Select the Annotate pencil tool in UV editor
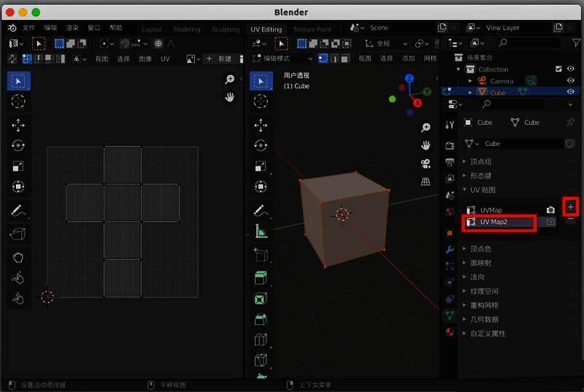The width and height of the screenshot is (584, 392). tap(18, 211)
